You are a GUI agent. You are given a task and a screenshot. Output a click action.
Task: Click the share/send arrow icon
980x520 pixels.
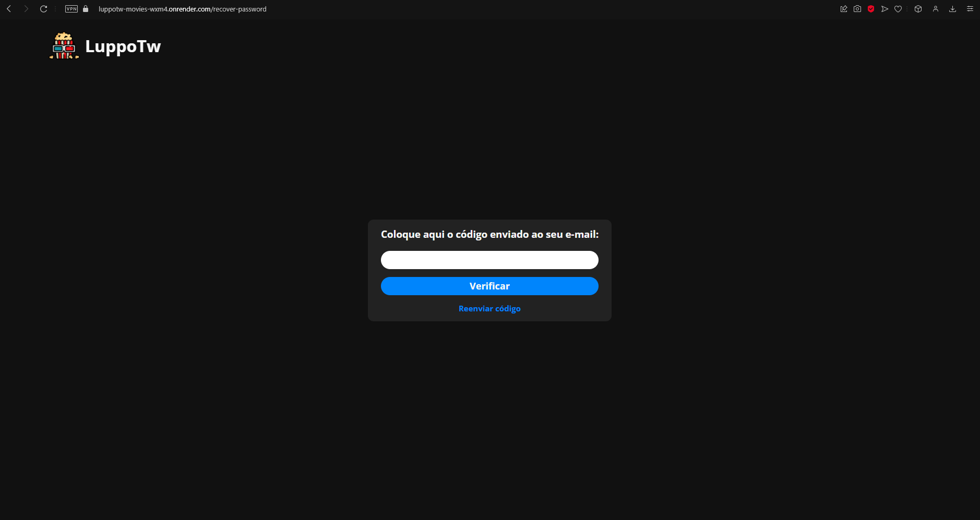click(885, 9)
